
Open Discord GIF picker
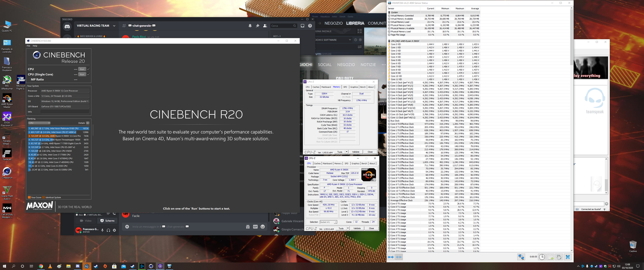click(255, 227)
